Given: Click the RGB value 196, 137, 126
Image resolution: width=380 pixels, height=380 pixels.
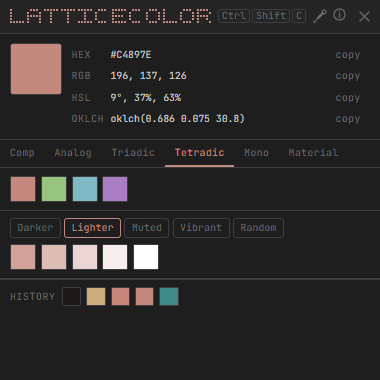Looking at the screenshot, I should (x=148, y=76).
